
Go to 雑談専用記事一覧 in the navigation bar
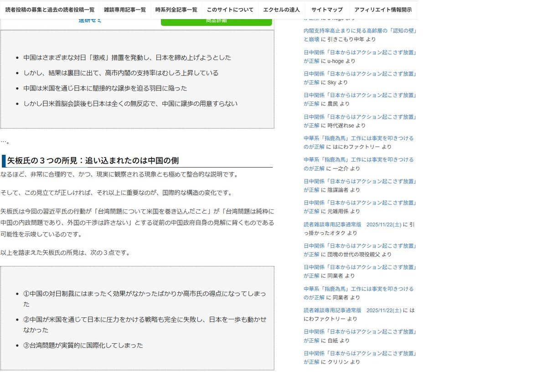[x=124, y=10]
